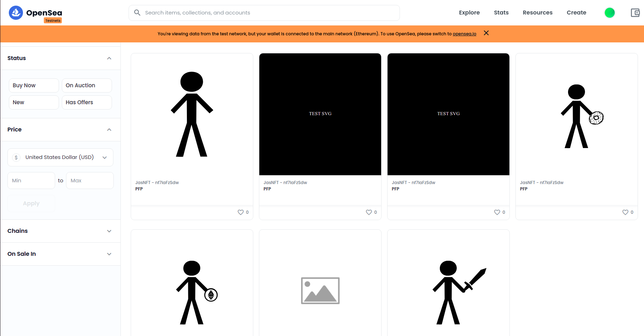This screenshot has width=644, height=336.
Task: Toggle the On Auction status filter
Action: pyautogui.click(x=87, y=86)
